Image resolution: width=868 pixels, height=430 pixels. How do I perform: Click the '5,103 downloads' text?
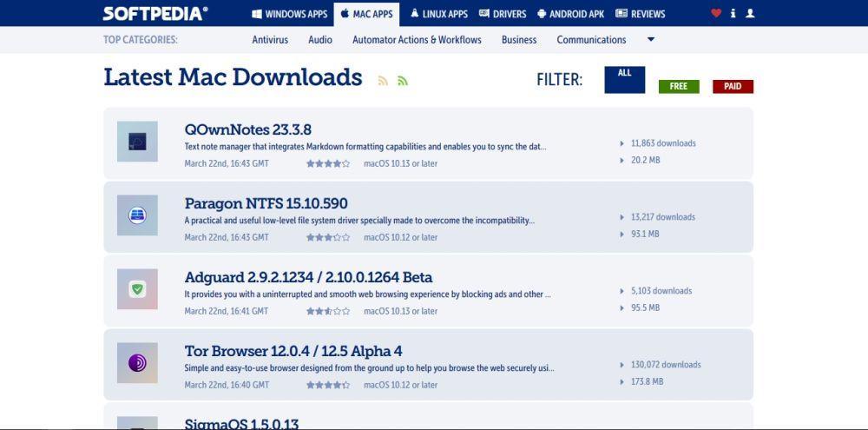661,290
